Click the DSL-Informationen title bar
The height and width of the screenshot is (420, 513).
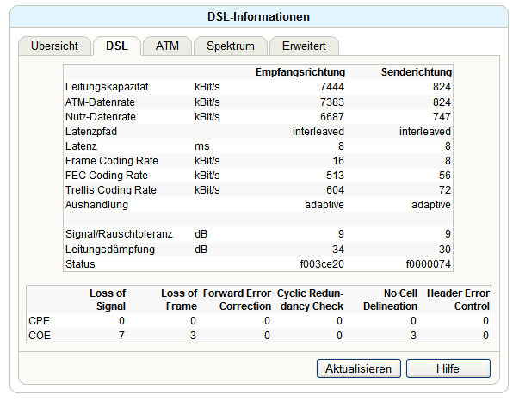click(259, 16)
